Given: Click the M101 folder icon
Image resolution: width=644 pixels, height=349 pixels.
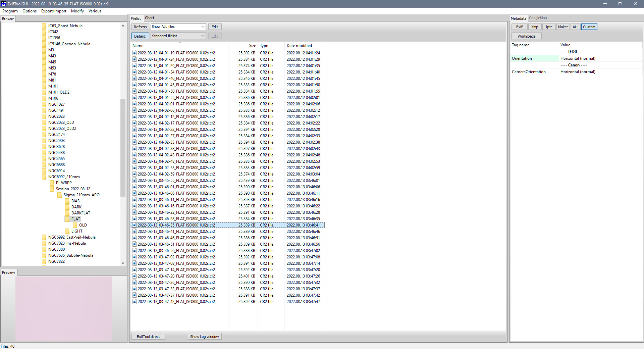Looking at the screenshot, I should (44, 86).
